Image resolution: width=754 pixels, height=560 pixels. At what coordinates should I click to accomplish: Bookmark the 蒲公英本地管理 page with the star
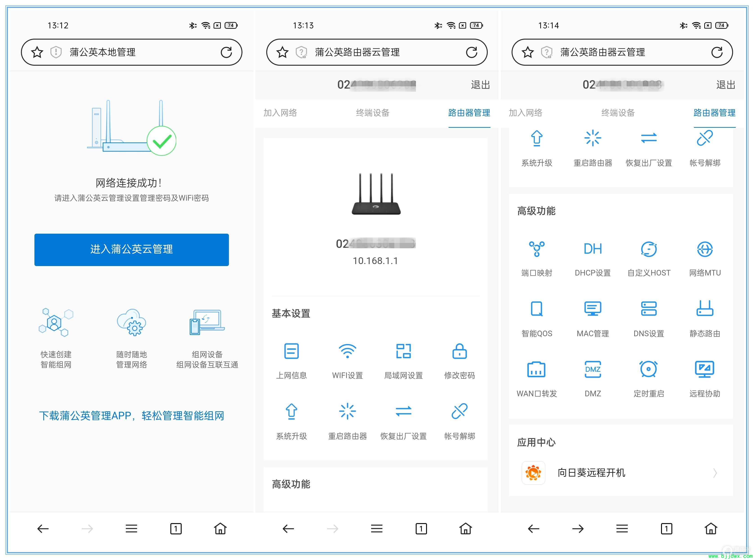(37, 52)
